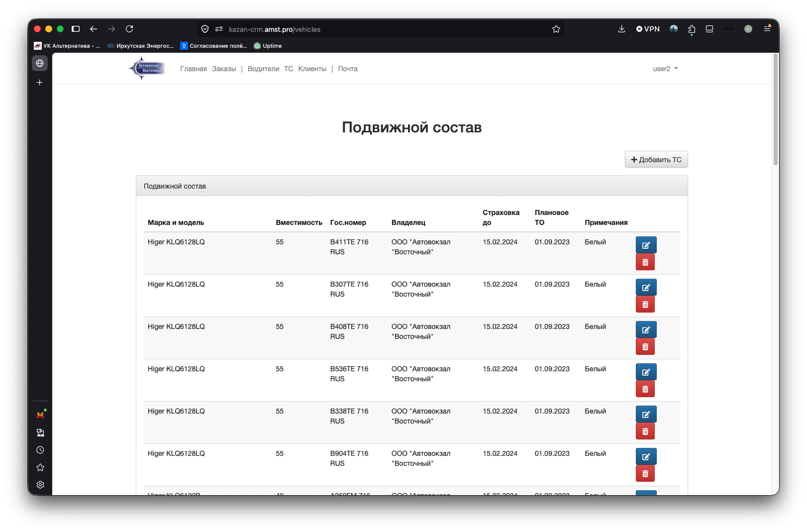This screenshot has width=807, height=532.
Task: Edit the B408TE 716 vehicle row
Action: [x=646, y=329]
